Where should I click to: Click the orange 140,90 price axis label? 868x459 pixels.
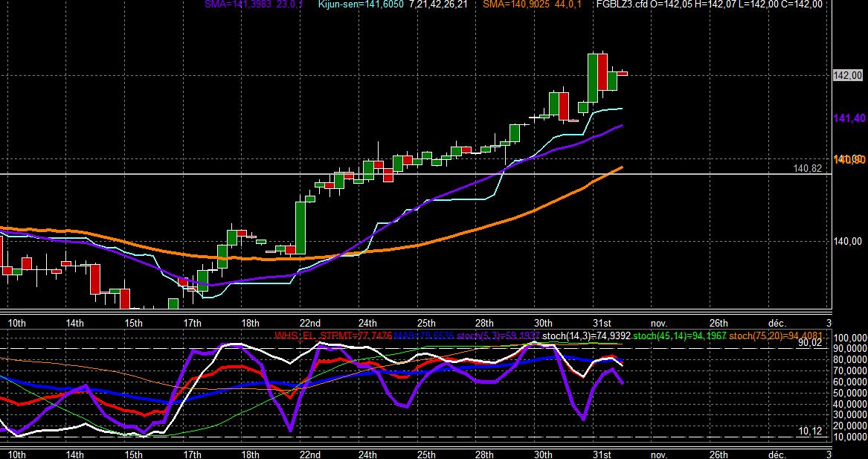pyautogui.click(x=849, y=160)
